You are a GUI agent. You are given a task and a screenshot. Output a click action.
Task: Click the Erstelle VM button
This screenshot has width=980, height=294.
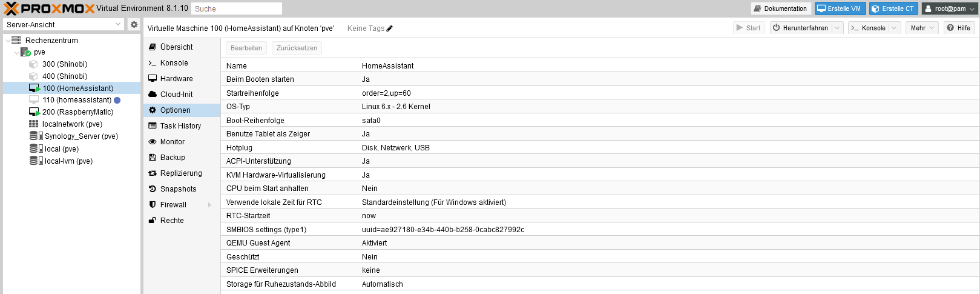pyautogui.click(x=840, y=8)
